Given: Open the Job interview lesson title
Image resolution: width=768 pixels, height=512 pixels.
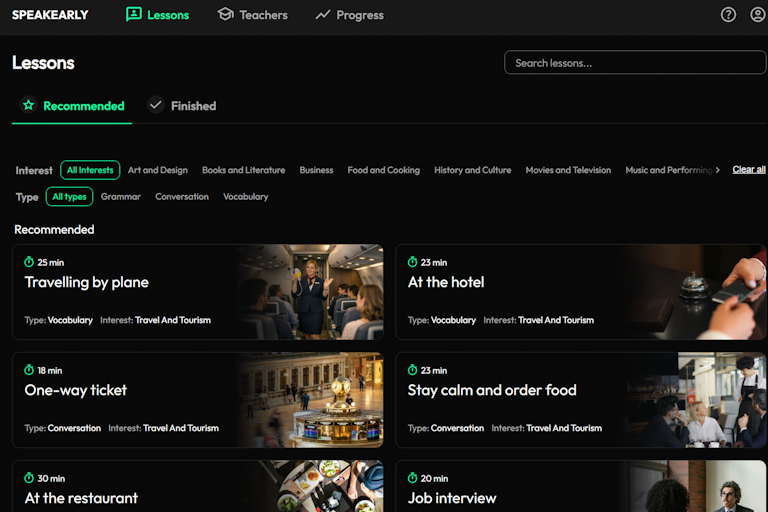Looking at the screenshot, I should (452, 498).
